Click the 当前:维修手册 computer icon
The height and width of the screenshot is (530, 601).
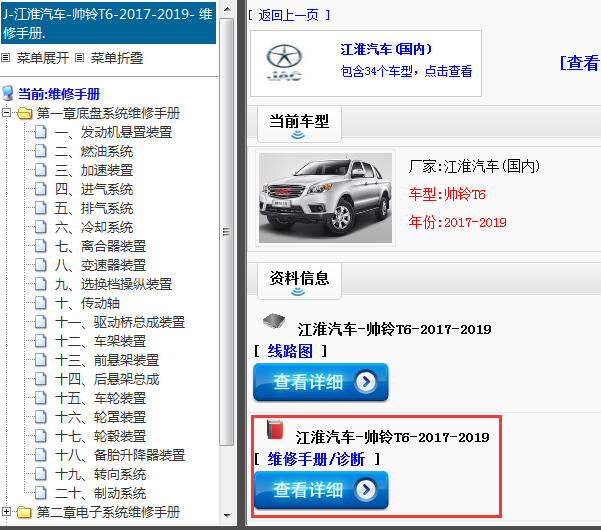[x=8, y=93]
